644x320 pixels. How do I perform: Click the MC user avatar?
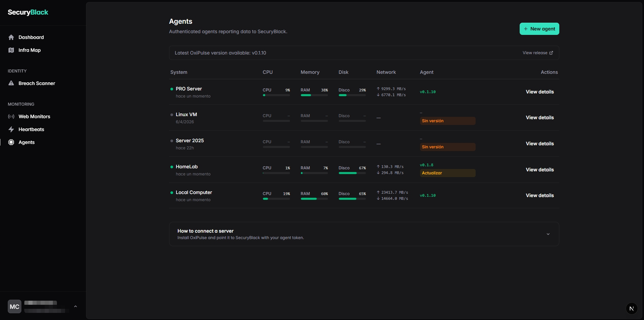[x=15, y=306]
